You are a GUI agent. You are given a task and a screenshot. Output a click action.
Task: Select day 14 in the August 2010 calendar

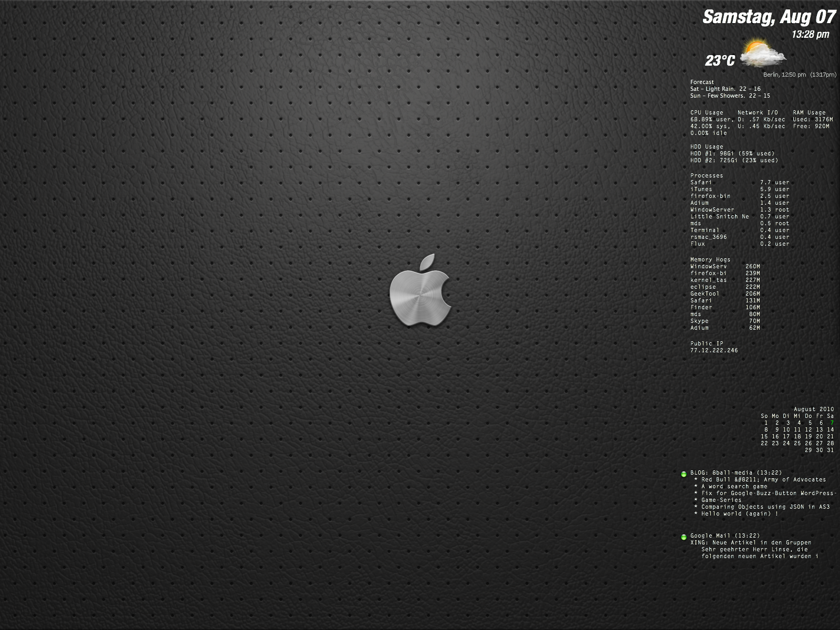830,429
